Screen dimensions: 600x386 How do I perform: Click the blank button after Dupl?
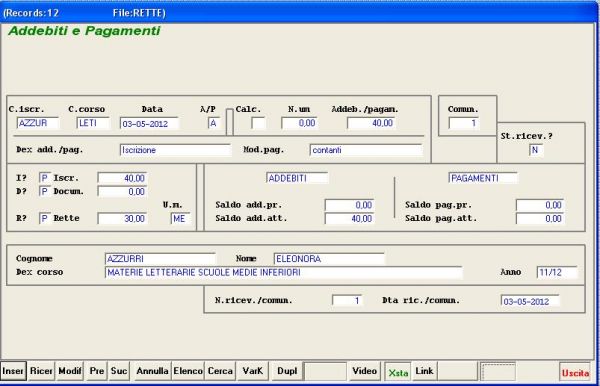point(325,371)
